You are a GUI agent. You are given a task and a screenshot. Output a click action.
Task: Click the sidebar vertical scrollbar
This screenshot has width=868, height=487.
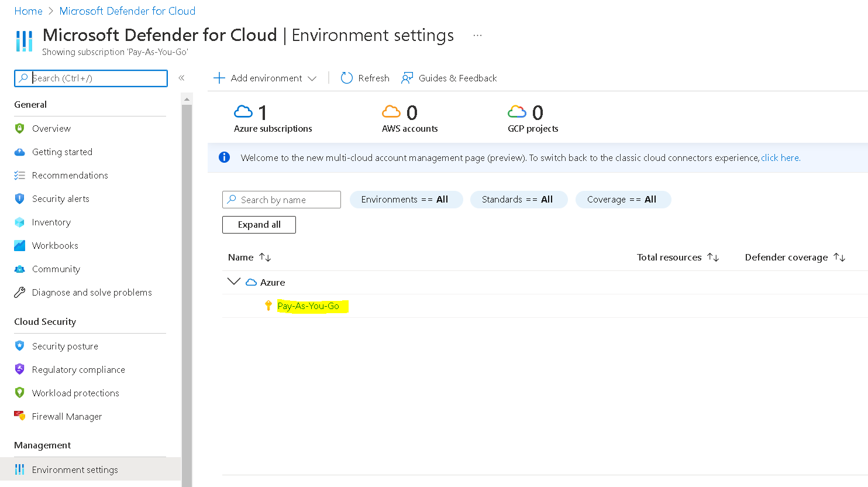187,296
